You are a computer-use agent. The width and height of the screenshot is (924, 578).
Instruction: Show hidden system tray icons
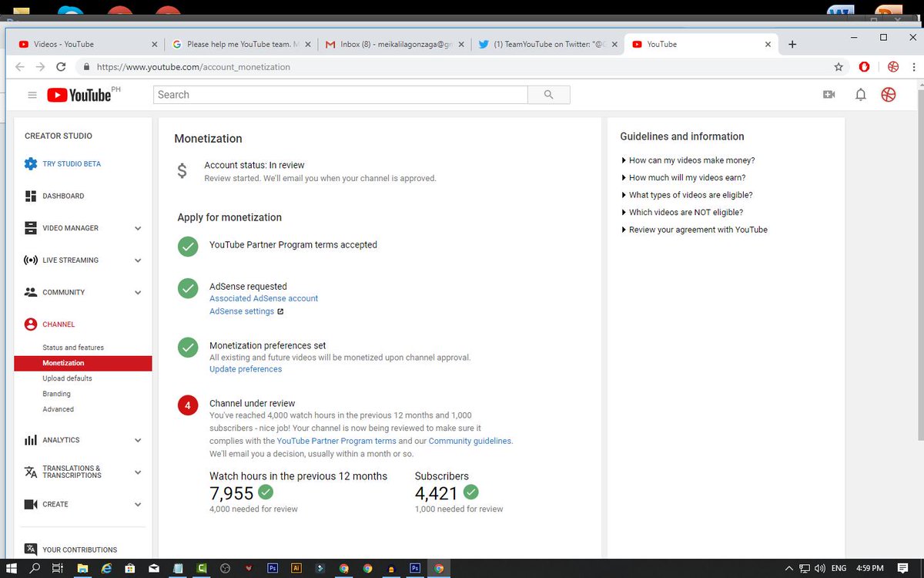[788, 568]
